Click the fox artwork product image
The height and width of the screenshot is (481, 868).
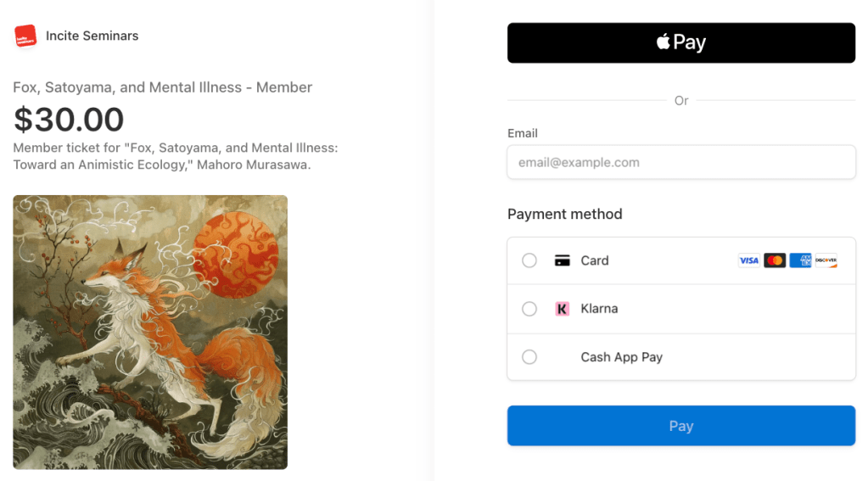[150, 332]
